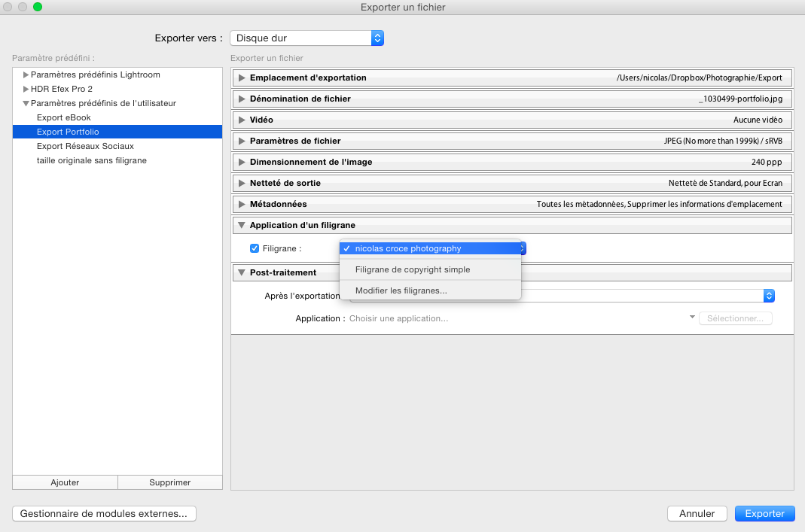Expand HDR Efex Pro 2 presets
This screenshot has height=532, width=805.
click(26, 89)
